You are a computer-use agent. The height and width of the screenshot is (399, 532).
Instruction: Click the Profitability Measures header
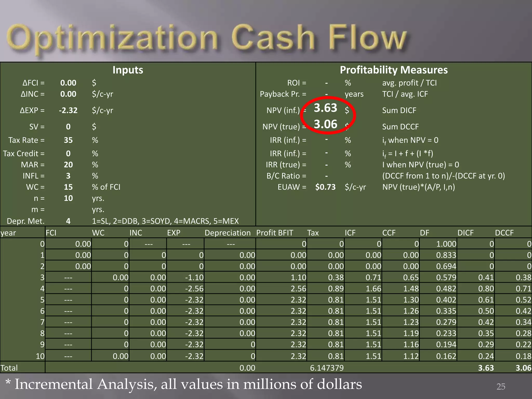coord(394,70)
